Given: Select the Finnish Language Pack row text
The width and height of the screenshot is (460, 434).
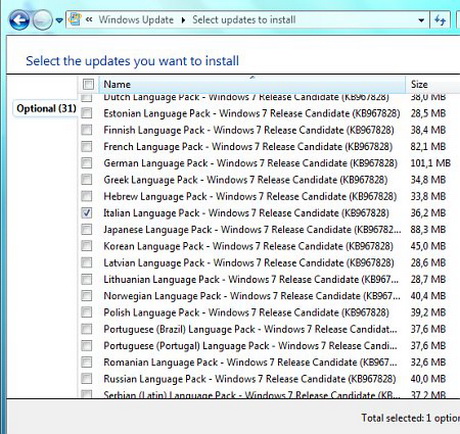Looking at the screenshot, I should click(249, 130).
